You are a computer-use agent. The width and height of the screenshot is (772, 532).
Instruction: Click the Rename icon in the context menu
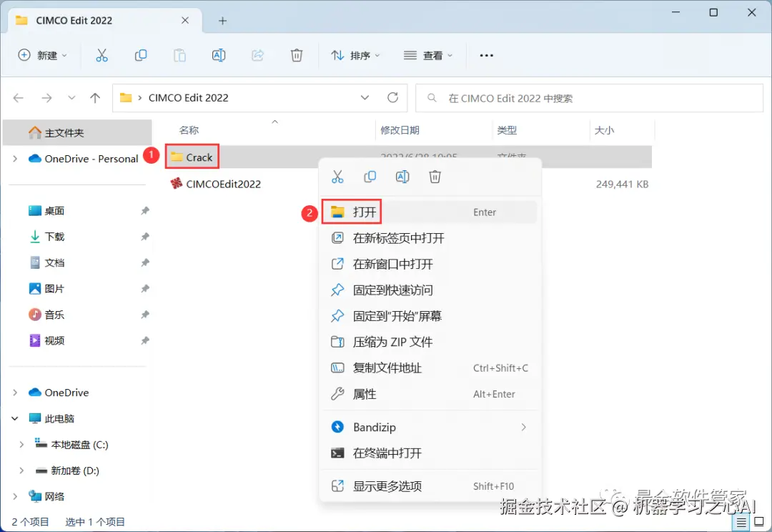[402, 177]
